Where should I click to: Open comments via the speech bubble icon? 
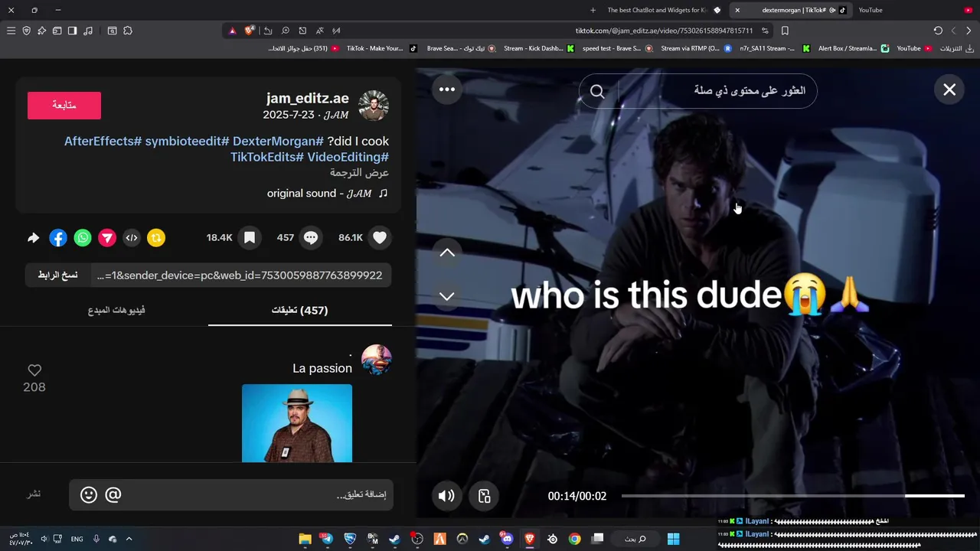311,238
